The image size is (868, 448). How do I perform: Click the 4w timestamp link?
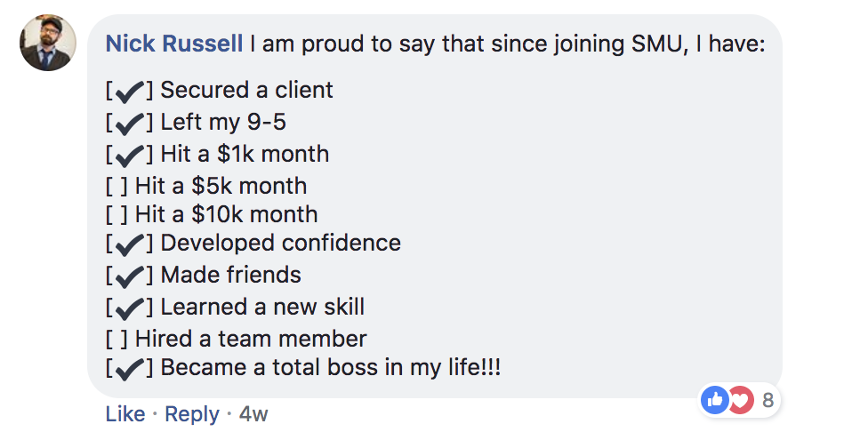click(253, 414)
